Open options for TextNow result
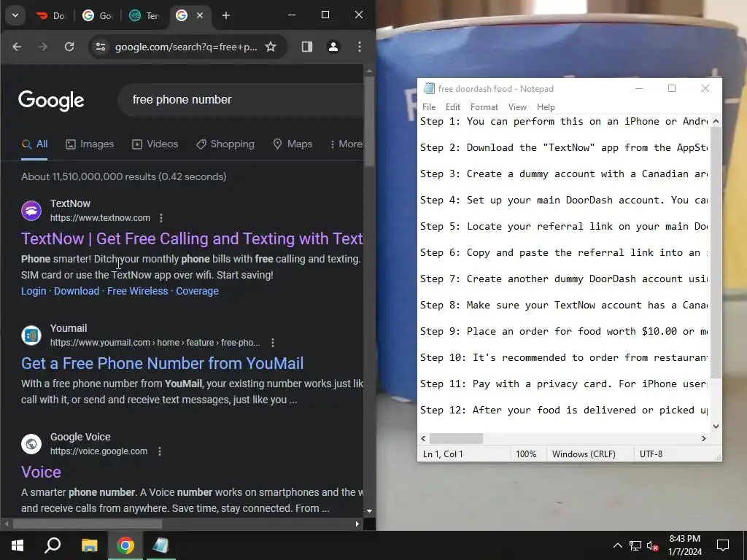The height and width of the screenshot is (560, 747). [x=161, y=218]
